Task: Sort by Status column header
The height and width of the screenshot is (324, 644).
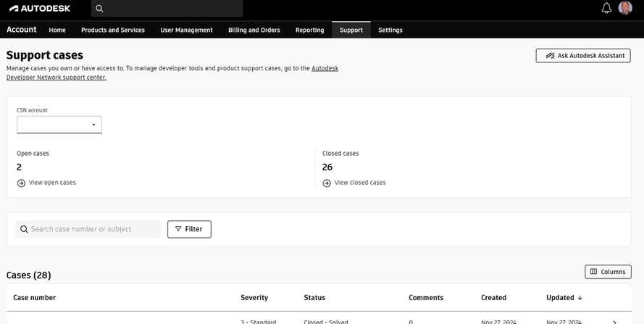Action: pos(314,298)
